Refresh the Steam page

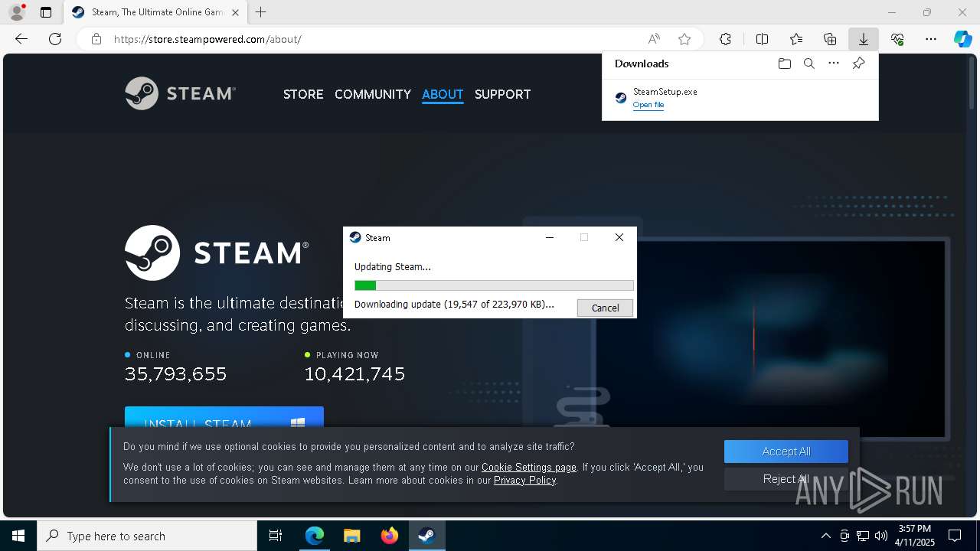coord(55,39)
